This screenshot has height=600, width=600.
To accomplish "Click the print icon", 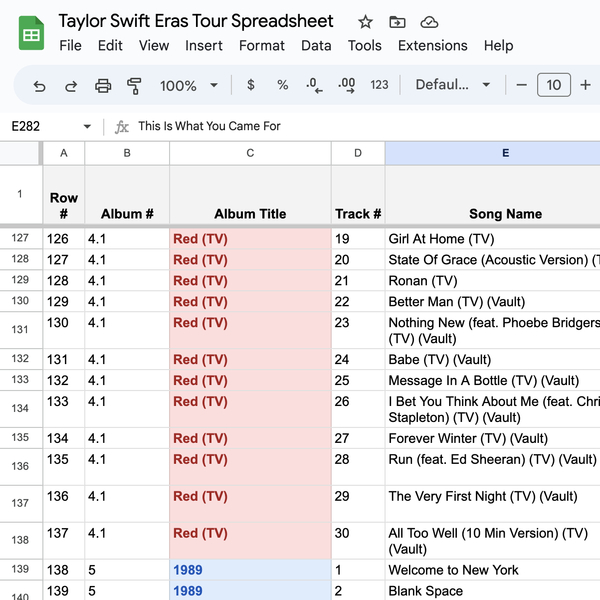I will click(x=103, y=86).
